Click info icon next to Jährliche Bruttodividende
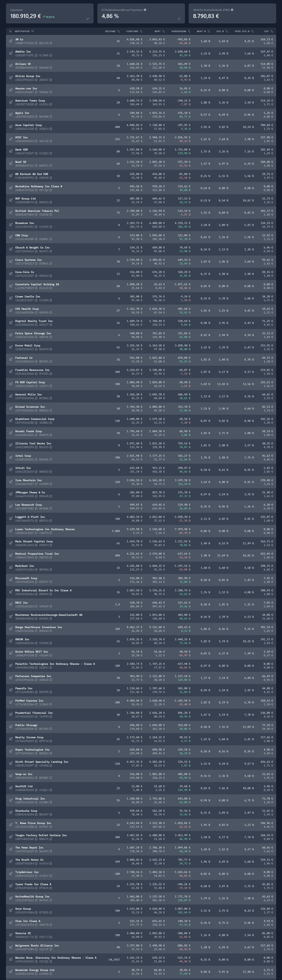 pyautogui.click(x=232, y=10)
